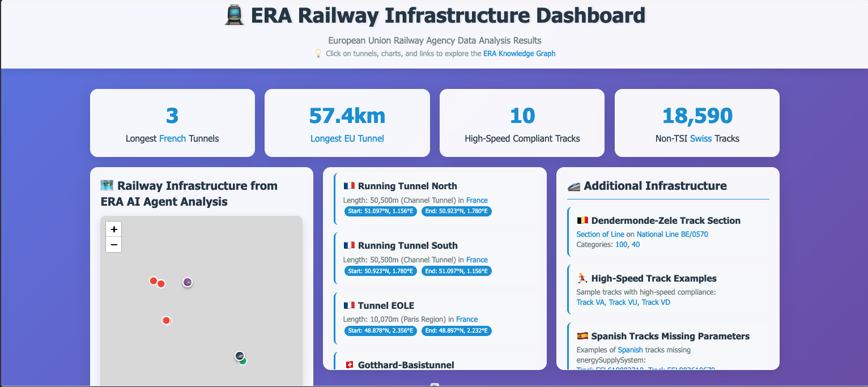Select the purple train marker on the map
Image resolution: width=868 pixels, height=387 pixels.
188,282
